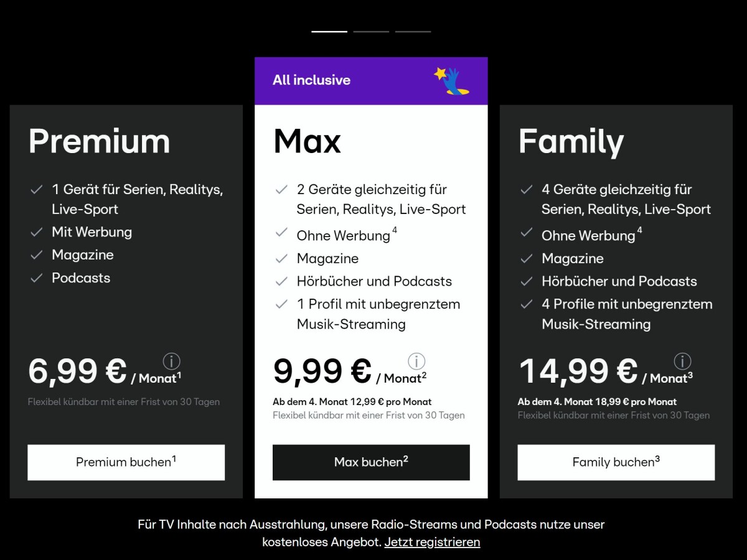Click the Premium buchen button
Screen dimensions: 747x560
126,462
